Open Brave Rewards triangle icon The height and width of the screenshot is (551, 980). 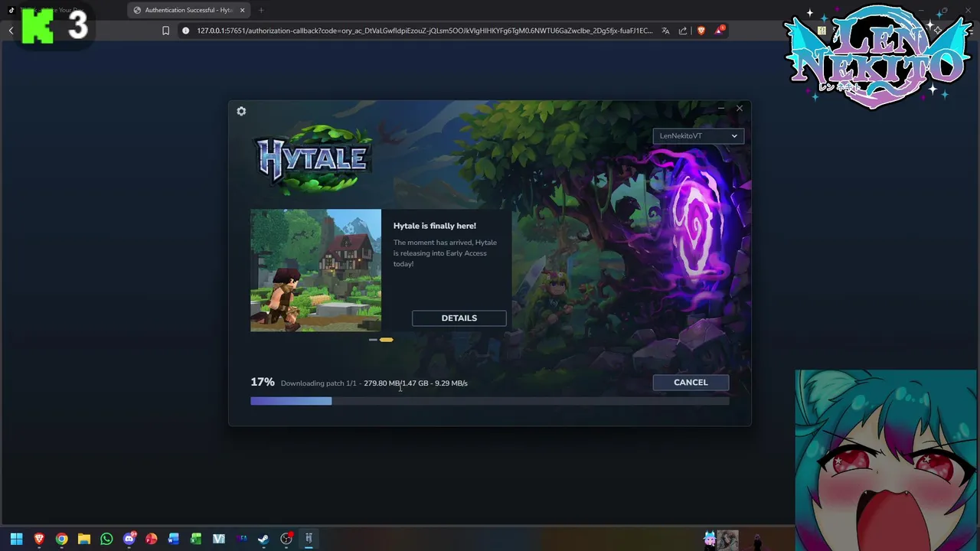point(720,30)
